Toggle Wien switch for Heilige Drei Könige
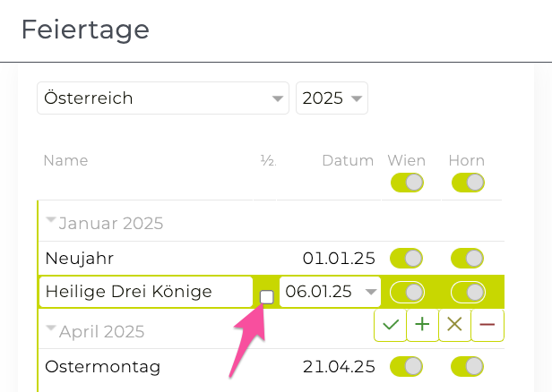Viewport: 552px width, 392px height. [x=406, y=292]
